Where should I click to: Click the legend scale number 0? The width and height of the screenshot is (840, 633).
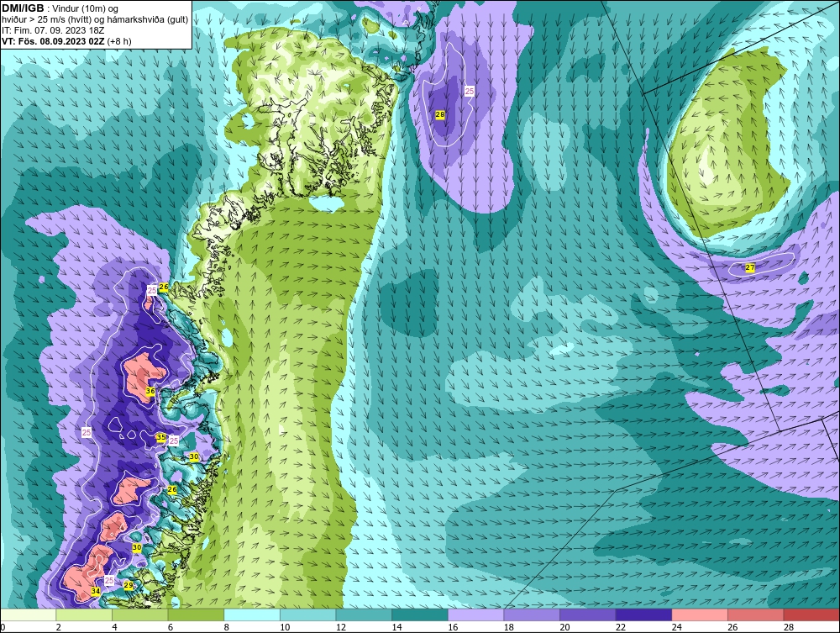click(3, 627)
